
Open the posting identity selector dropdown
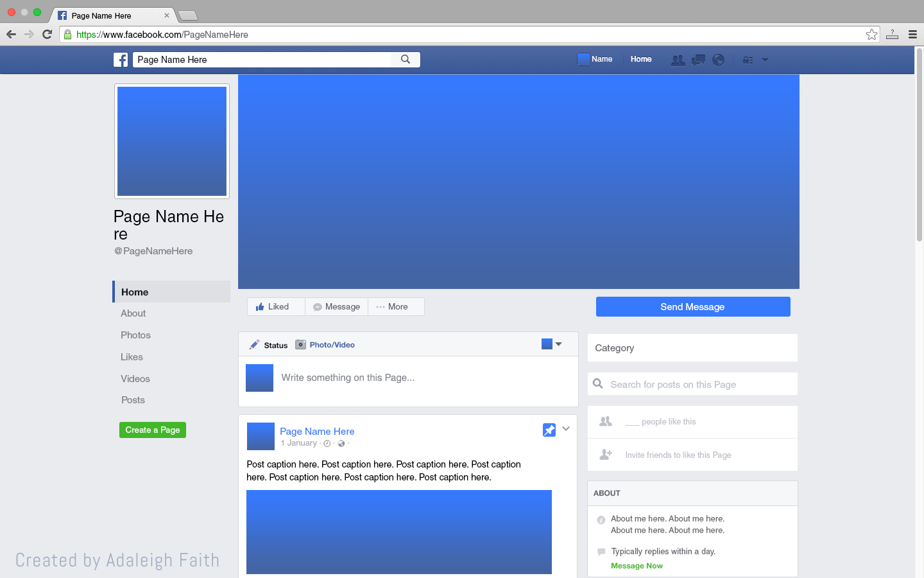click(551, 344)
